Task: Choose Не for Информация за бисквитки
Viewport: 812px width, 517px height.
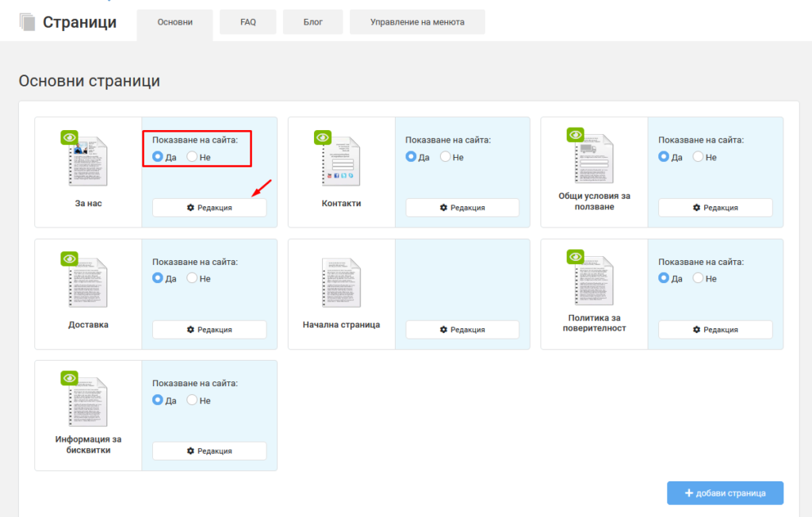Action: [x=192, y=400]
